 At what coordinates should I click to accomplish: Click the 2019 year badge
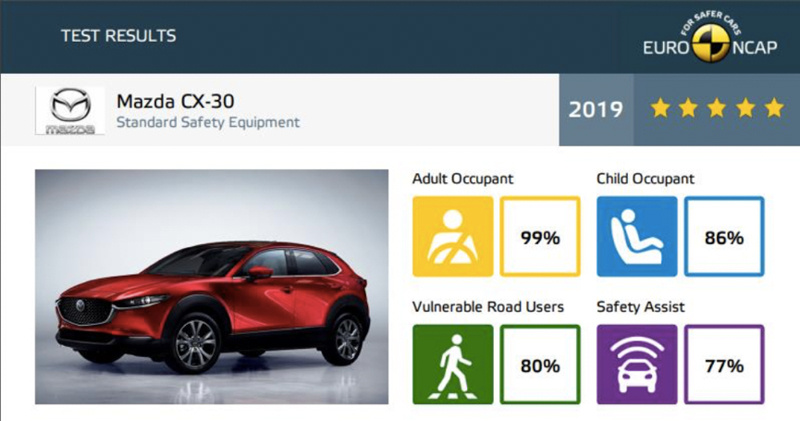596,110
